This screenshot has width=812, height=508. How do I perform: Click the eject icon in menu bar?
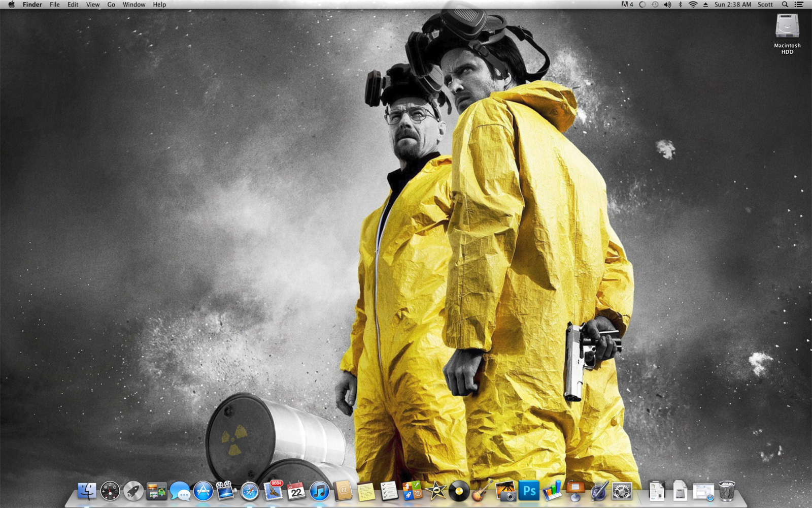pyautogui.click(x=705, y=5)
